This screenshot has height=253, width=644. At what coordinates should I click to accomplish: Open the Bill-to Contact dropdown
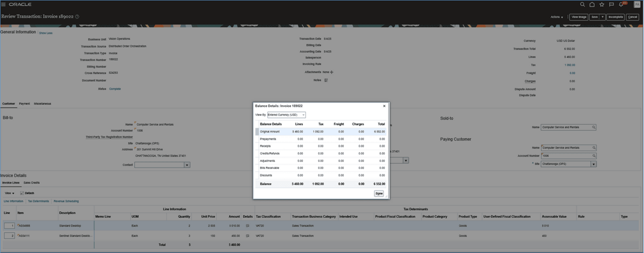click(187, 165)
